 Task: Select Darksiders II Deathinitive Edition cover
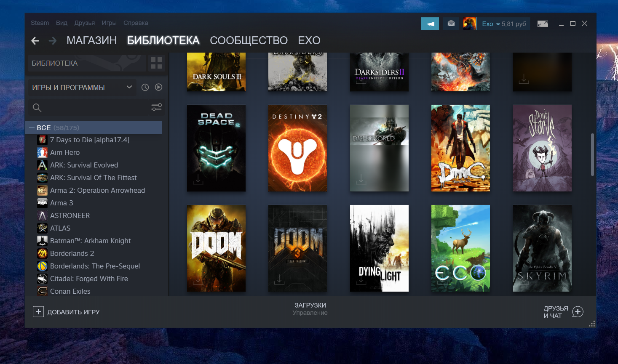click(379, 72)
